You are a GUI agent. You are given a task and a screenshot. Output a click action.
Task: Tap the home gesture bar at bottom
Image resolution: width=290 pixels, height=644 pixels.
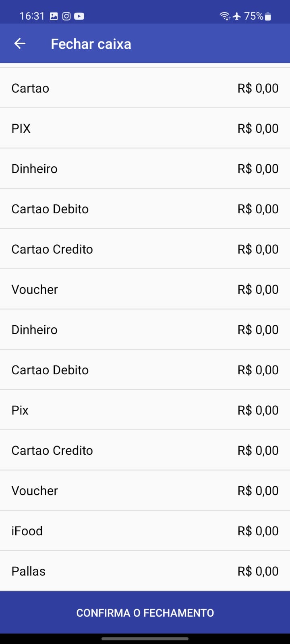(x=145, y=638)
